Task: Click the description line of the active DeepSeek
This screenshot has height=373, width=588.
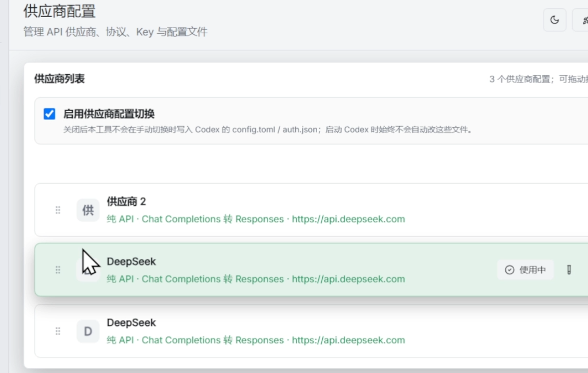Action: point(256,279)
